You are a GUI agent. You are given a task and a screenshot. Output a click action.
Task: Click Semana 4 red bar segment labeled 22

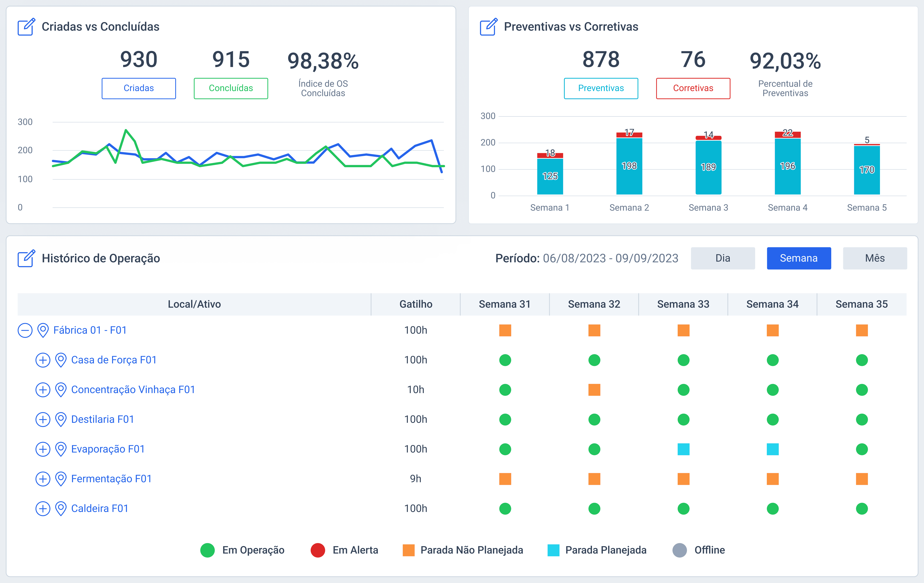[788, 135]
